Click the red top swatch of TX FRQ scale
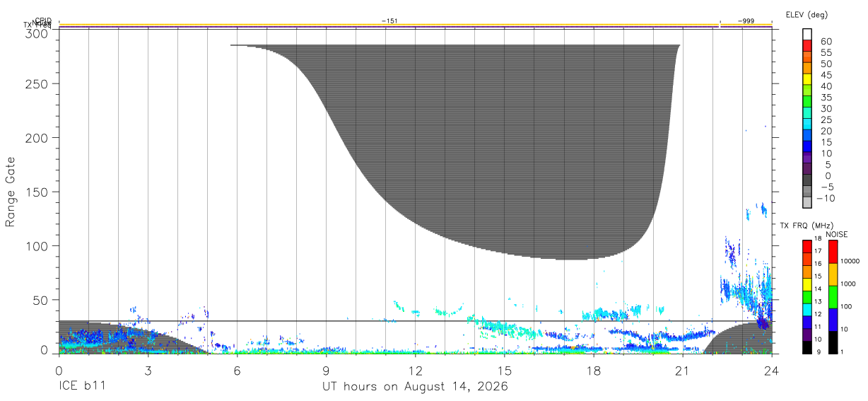Screen dimensions: 868x401 (x=807, y=246)
